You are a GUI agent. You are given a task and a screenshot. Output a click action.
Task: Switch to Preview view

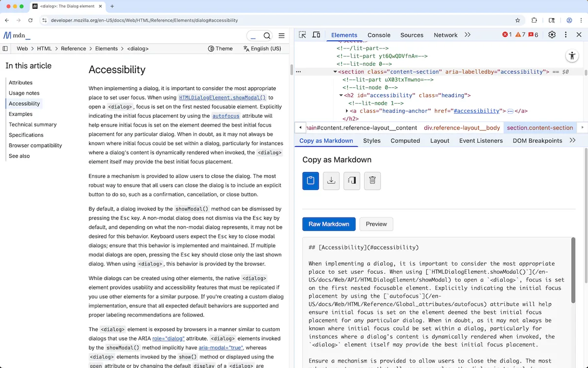click(x=376, y=224)
